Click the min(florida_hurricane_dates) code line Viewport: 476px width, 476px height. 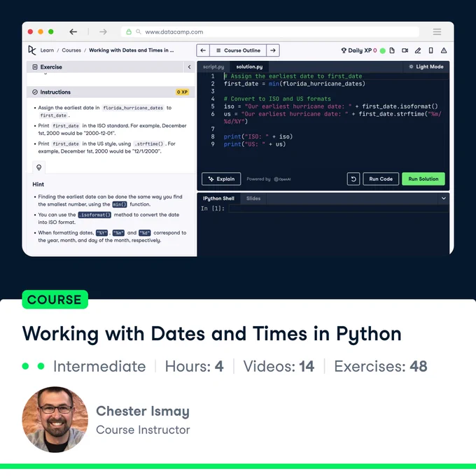tap(295, 84)
